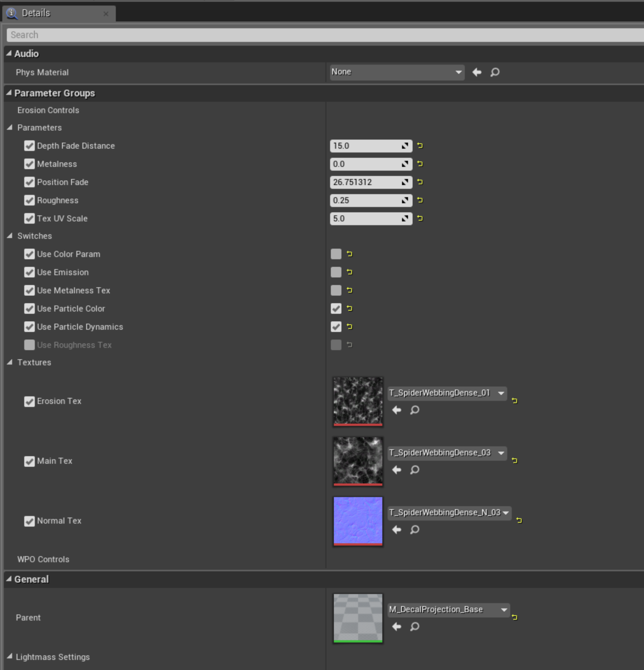Viewport: 644px width, 670px height.
Task: Click the browse icon next to Phys Material
Action: tap(495, 72)
